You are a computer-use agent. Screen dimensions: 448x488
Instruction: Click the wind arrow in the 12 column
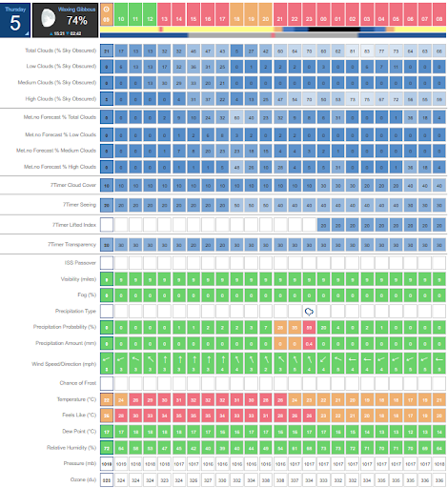150,359
